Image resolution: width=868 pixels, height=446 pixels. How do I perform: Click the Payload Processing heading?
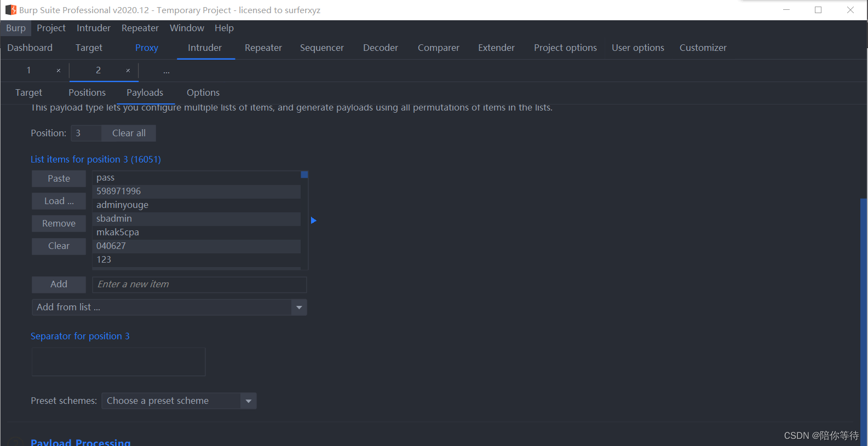[81, 442]
